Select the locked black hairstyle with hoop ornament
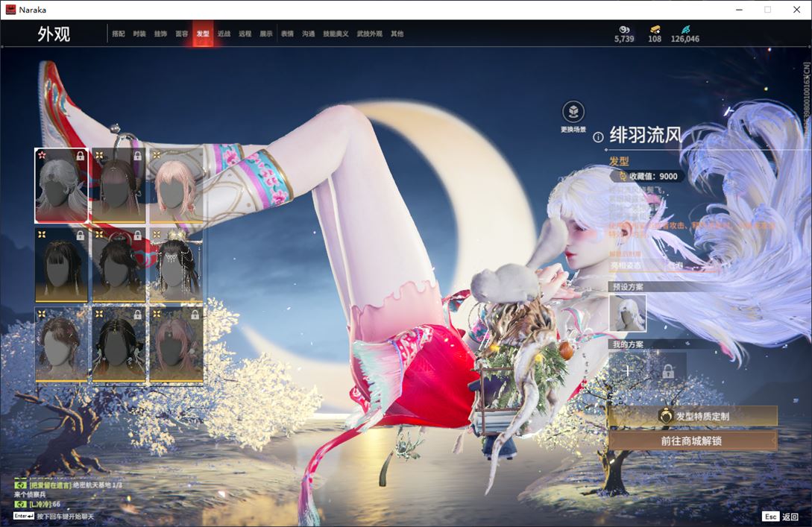Screen dimensions: 812x527 pos(119,265)
